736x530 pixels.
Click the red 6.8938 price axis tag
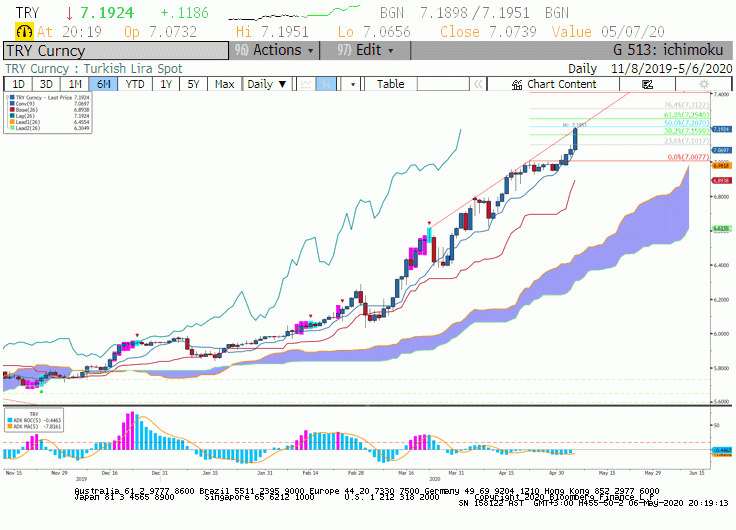coord(722,180)
